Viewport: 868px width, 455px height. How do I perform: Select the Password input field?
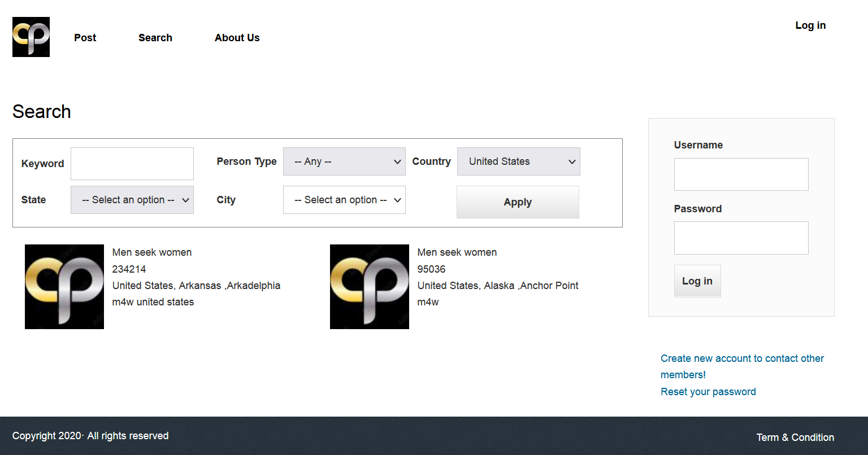pyautogui.click(x=741, y=238)
